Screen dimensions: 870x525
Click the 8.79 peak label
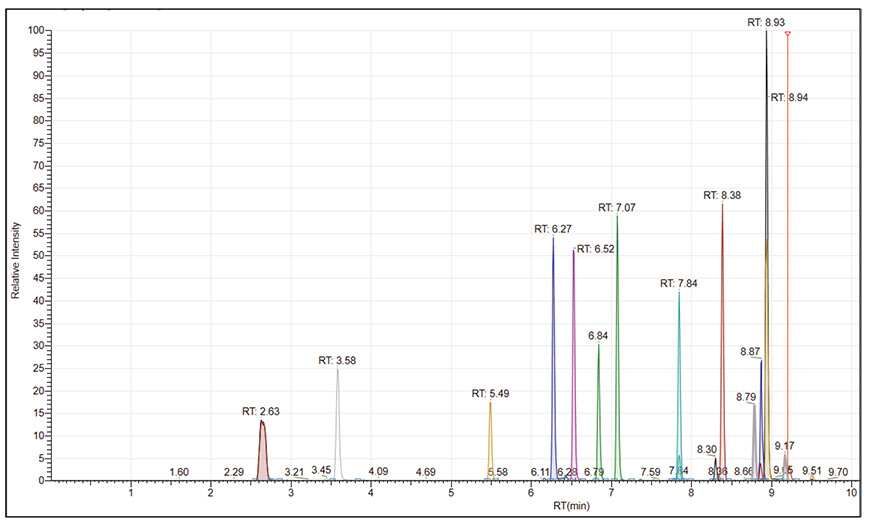point(746,397)
